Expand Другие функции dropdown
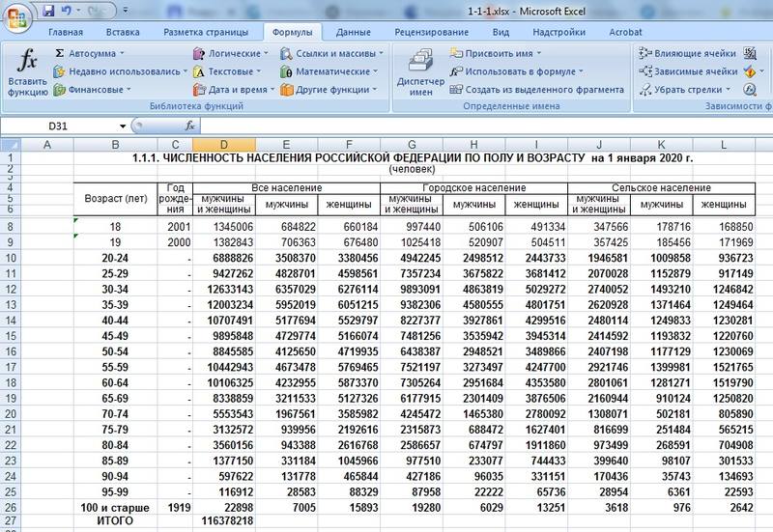This screenshot has width=773, height=532. tap(327, 90)
